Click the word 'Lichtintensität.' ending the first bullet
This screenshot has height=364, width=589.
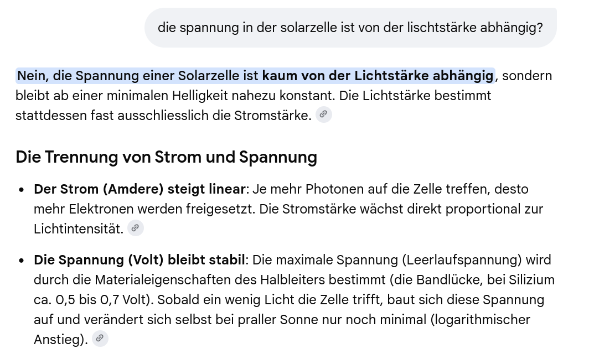(x=79, y=229)
